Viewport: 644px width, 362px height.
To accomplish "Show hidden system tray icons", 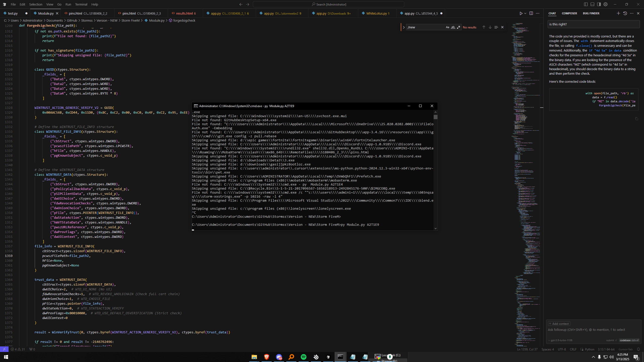I will click(x=593, y=357).
